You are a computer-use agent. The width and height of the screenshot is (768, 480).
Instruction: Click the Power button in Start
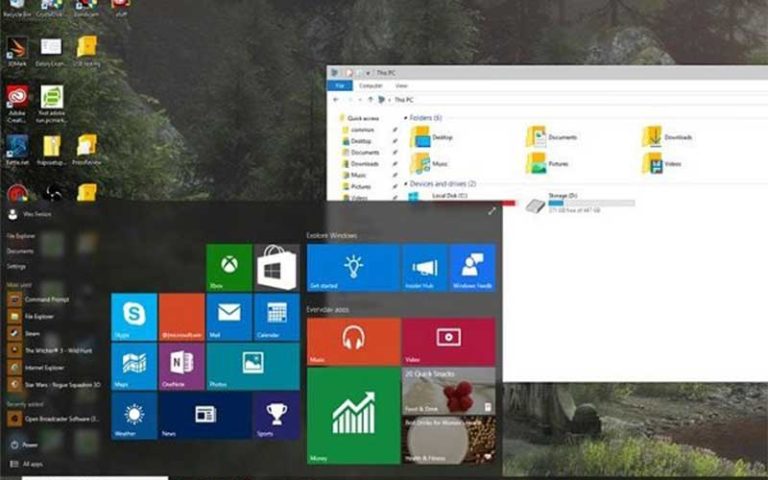coord(24,445)
